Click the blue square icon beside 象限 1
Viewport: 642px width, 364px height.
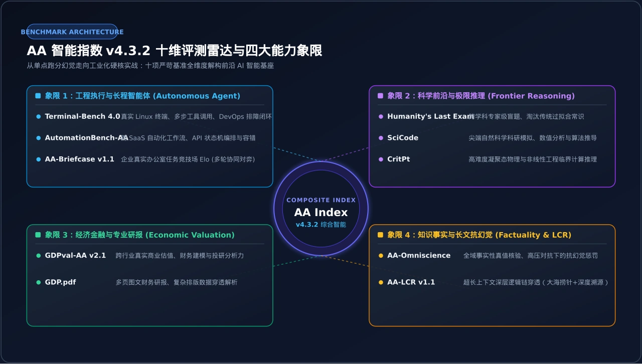coord(38,96)
